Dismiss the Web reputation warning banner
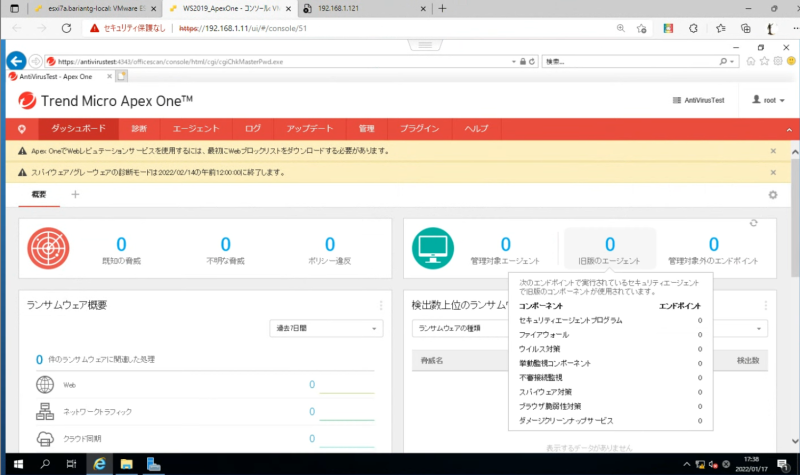The width and height of the screenshot is (800, 475). (773, 151)
